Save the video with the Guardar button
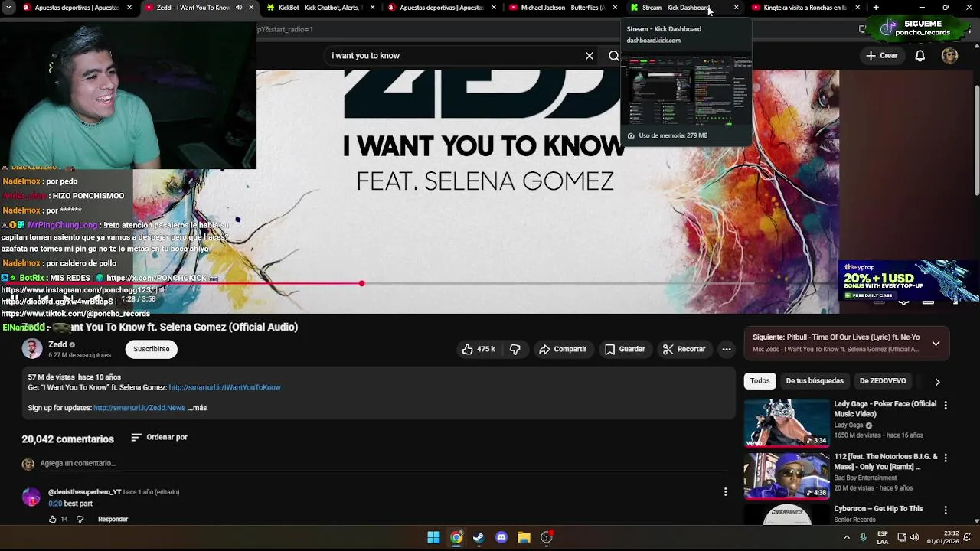Viewport: 980px width, 551px height. [x=625, y=349]
